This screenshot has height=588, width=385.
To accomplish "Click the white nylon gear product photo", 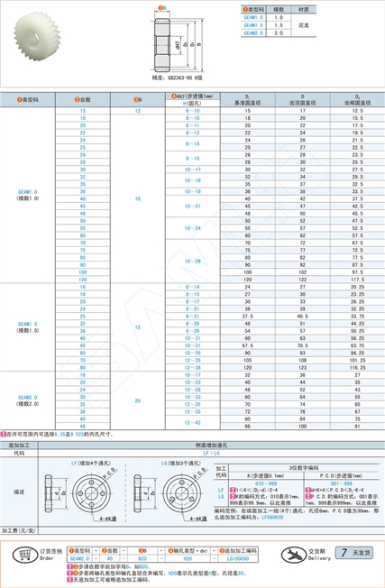I will pos(38,37).
